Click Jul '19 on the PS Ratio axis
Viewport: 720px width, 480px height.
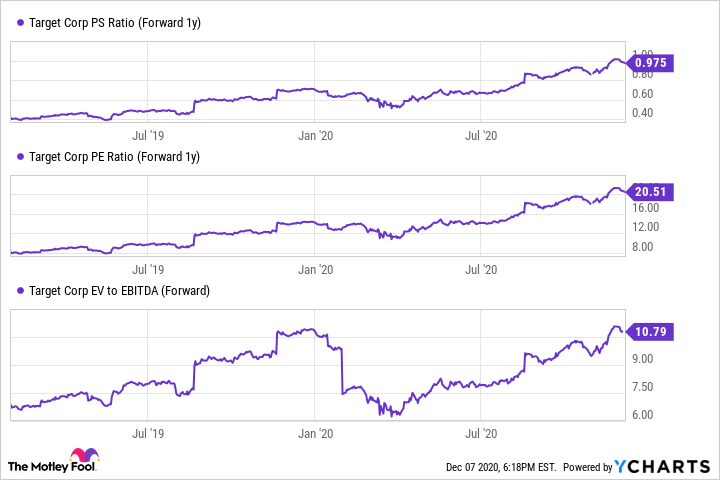148,133
